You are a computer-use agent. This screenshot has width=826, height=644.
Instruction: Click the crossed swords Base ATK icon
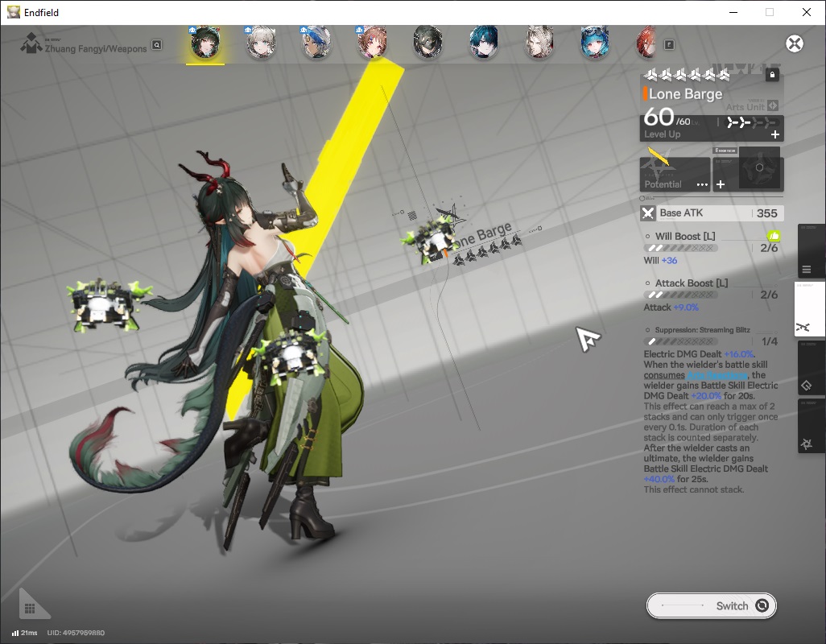(x=648, y=213)
